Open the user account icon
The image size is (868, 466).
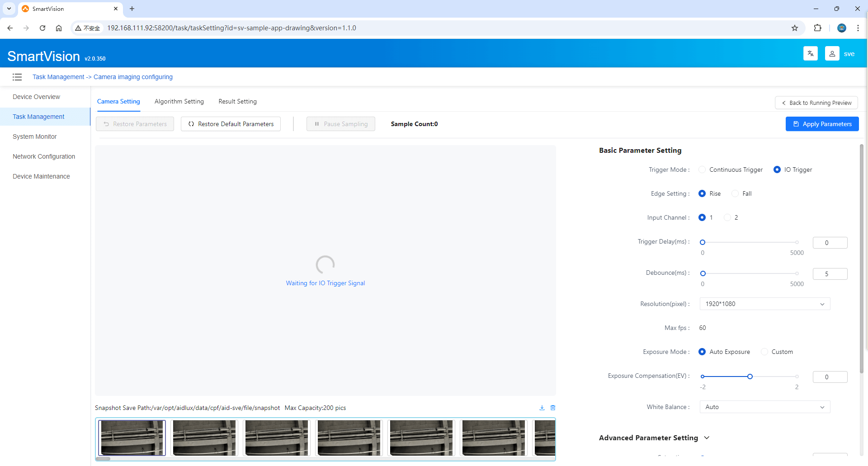(832, 53)
